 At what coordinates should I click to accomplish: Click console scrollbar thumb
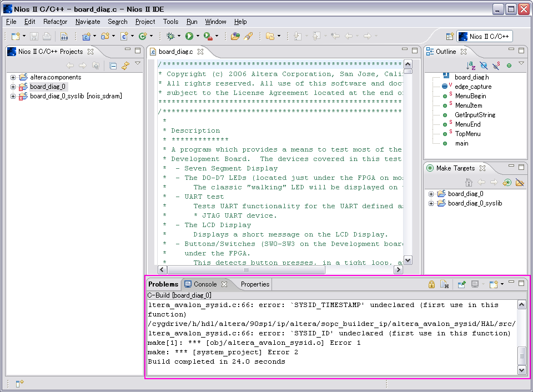[521, 355]
